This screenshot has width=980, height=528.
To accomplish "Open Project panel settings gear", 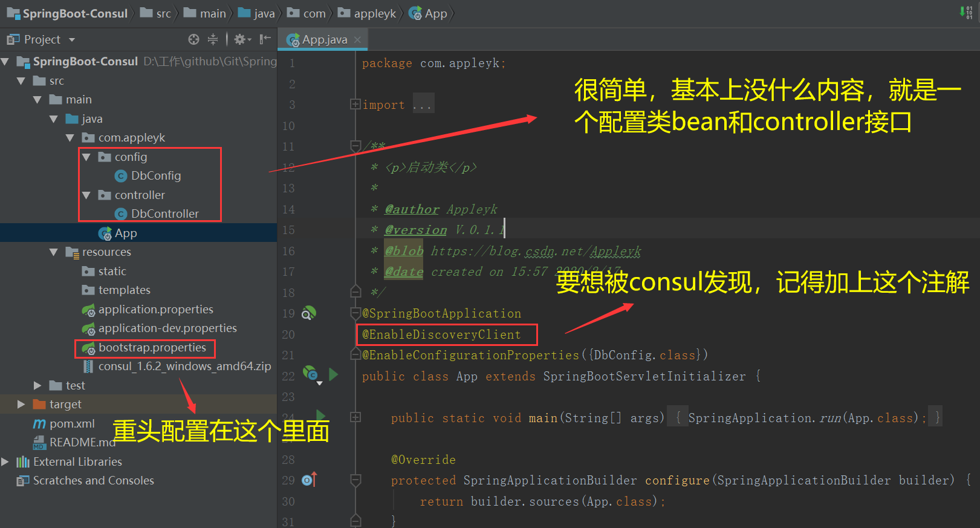I will pyautogui.click(x=242, y=39).
